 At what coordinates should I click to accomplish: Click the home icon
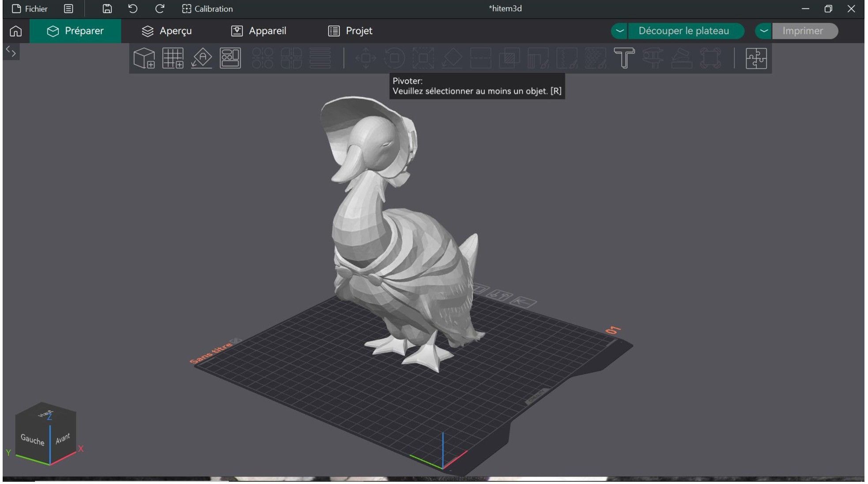coord(15,31)
